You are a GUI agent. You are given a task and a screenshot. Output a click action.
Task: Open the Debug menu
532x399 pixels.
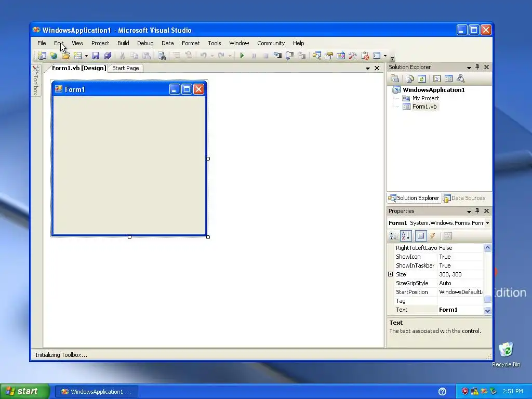point(145,43)
